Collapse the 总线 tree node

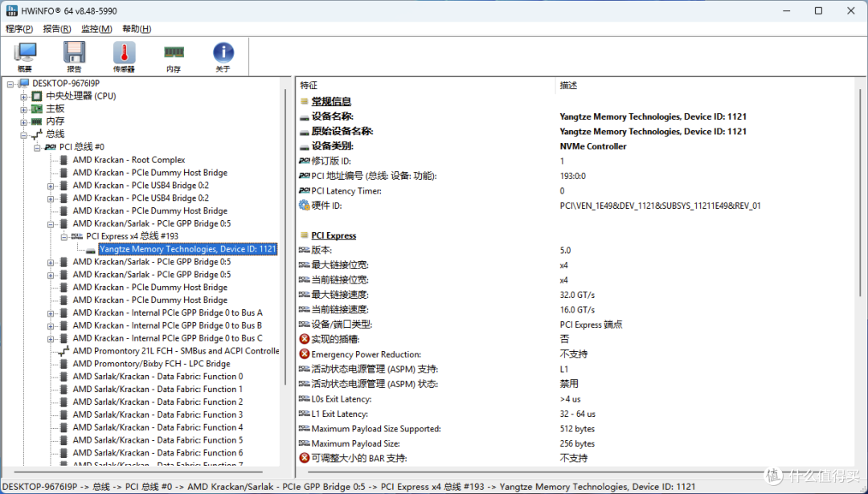coord(24,135)
